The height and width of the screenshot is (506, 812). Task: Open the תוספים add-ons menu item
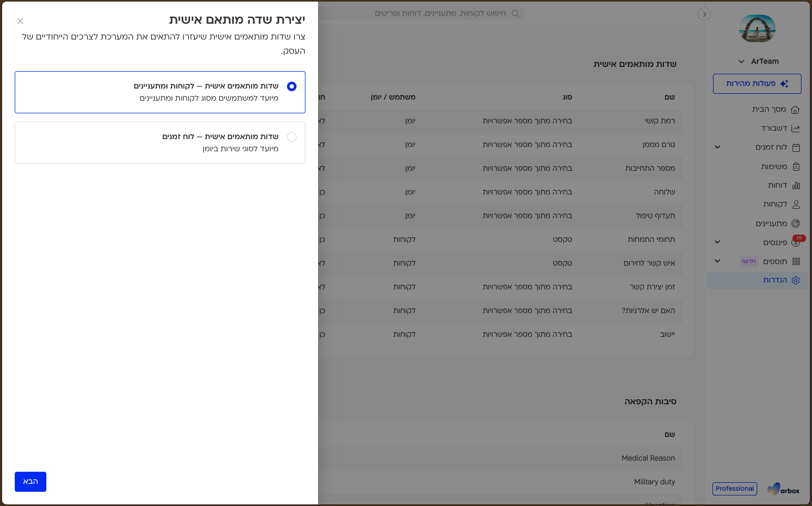click(775, 261)
